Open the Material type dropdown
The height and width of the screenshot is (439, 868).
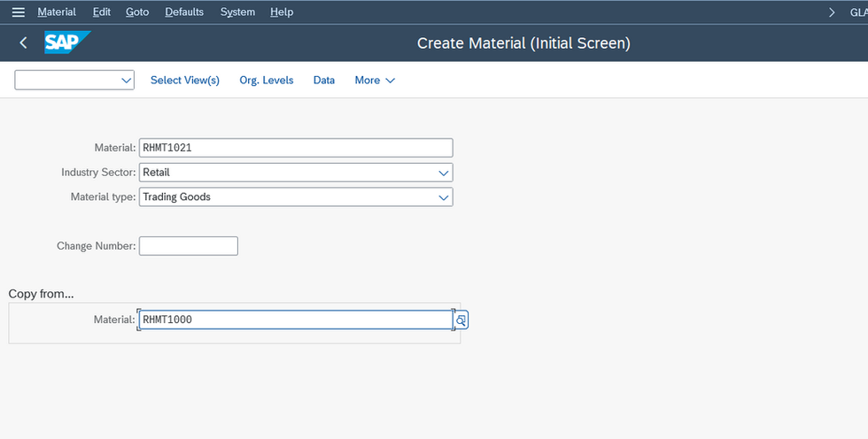point(443,196)
